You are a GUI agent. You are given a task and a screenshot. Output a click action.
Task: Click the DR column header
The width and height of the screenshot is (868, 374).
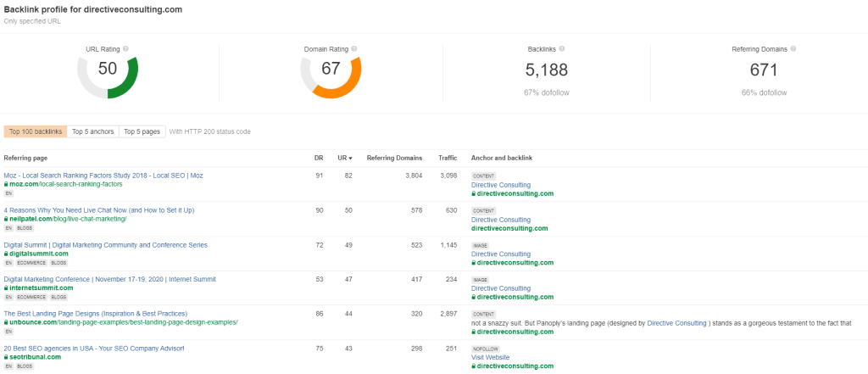coord(319,158)
